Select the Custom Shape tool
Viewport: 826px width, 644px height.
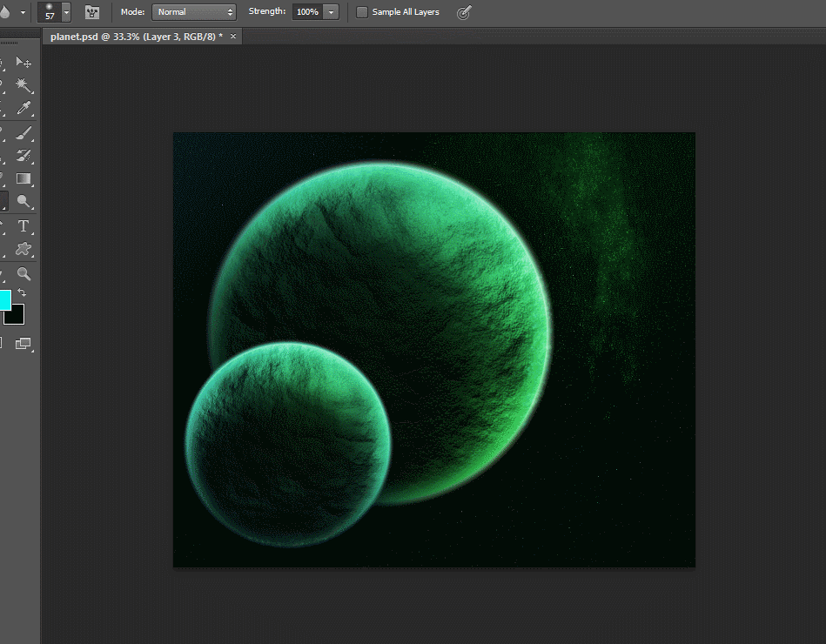[24, 250]
